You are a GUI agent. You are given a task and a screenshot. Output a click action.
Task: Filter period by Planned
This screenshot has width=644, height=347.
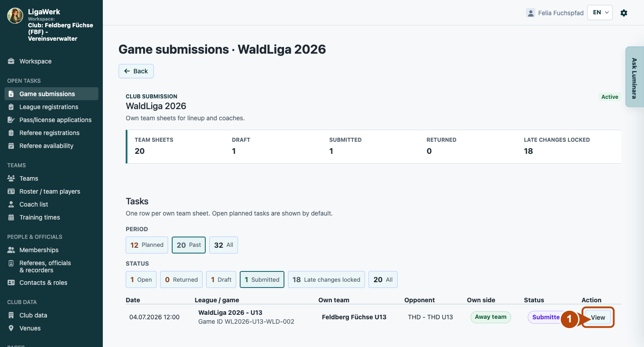[147, 245]
